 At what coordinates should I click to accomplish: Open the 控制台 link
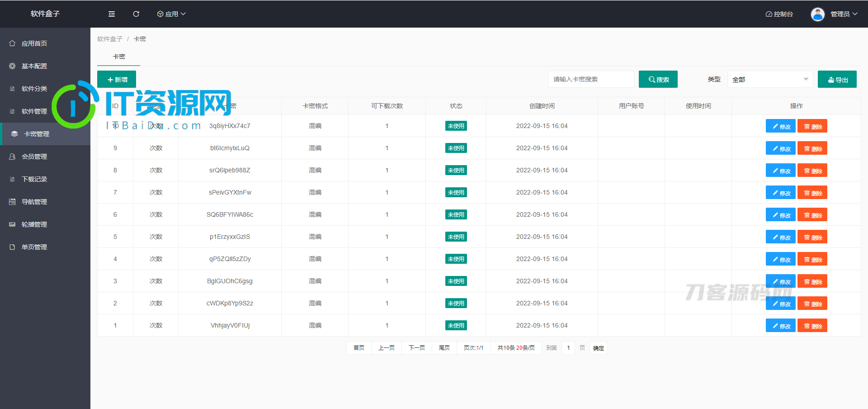(779, 14)
